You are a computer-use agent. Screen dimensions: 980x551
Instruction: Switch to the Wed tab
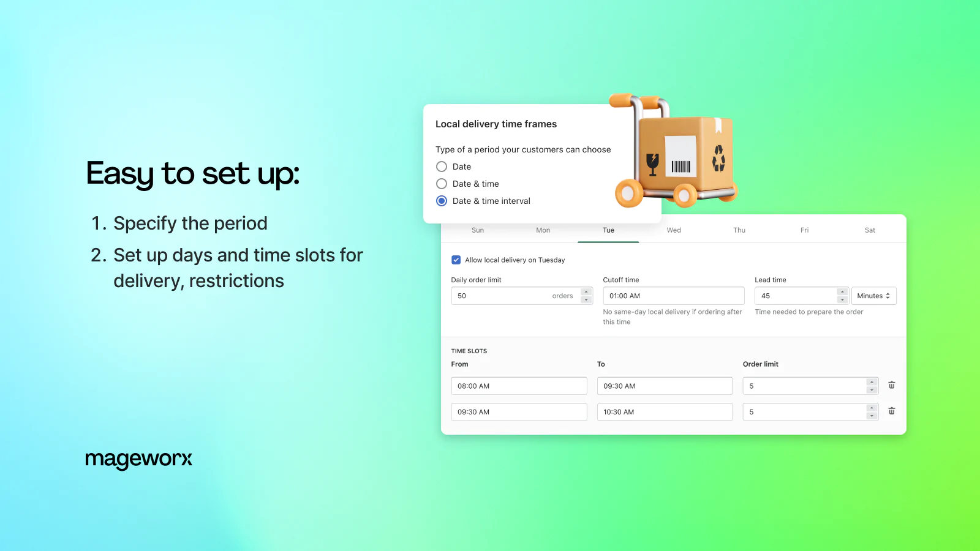pos(674,230)
